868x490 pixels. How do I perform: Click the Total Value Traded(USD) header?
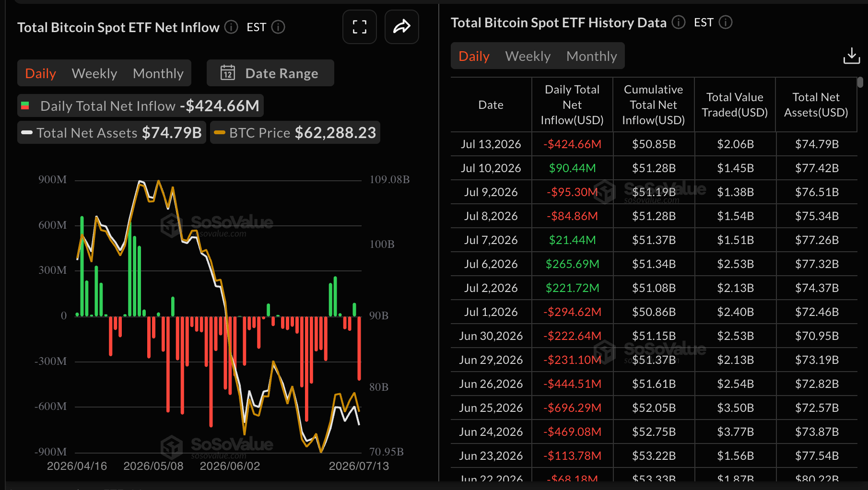click(735, 105)
